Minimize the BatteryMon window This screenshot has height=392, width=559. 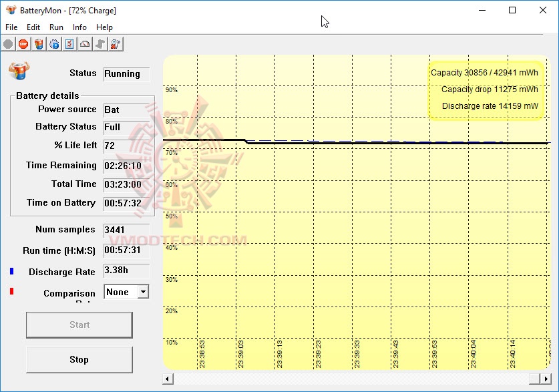click(482, 10)
